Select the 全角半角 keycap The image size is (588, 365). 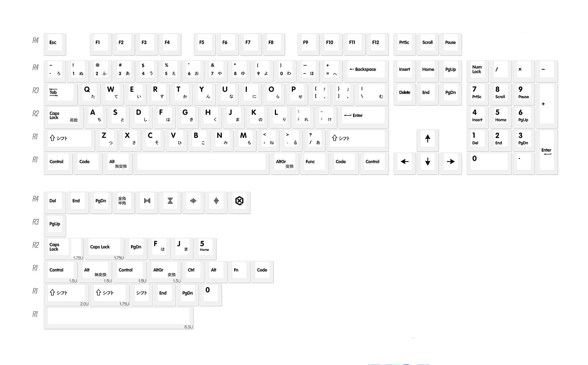point(123,202)
